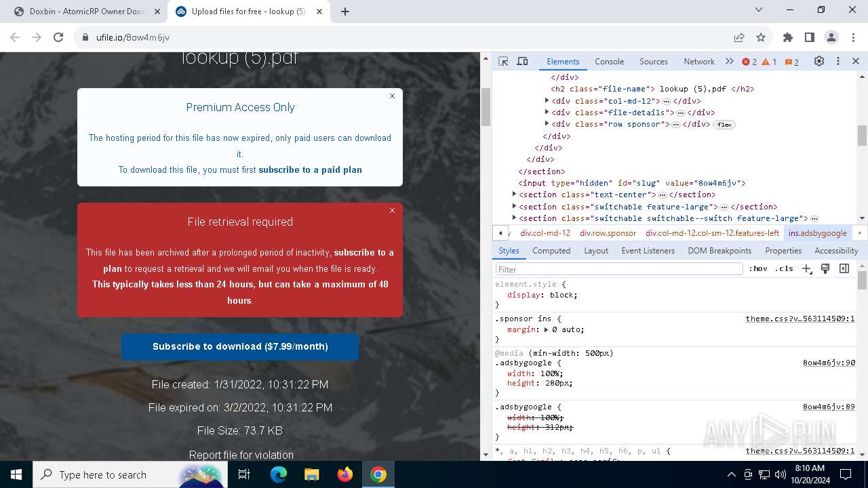The image size is (868, 488).
Task: Toggle the :hov element state button
Action: [758, 268]
